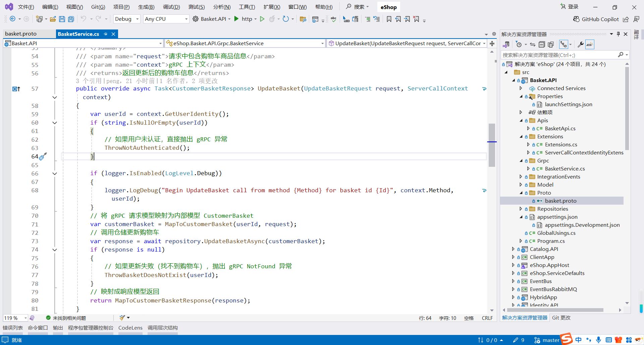The width and height of the screenshot is (644, 345).
Task: Unpin Solution Explorer with the pin icon
Action: (x=618, y=34)
